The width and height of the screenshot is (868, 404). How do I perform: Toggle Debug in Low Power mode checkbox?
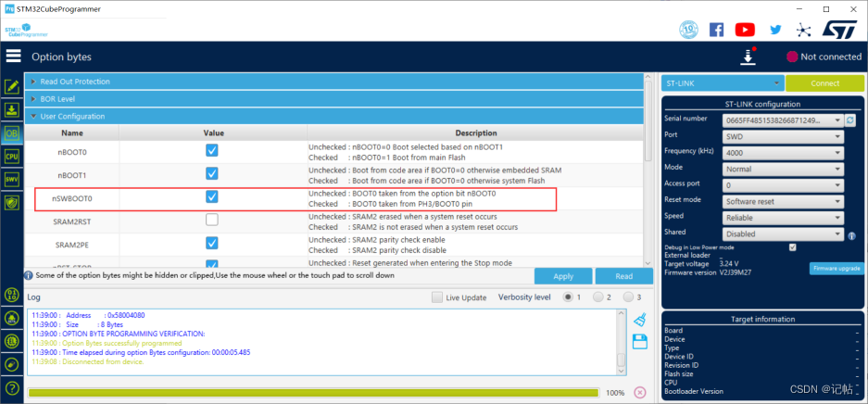click(793, 246)
